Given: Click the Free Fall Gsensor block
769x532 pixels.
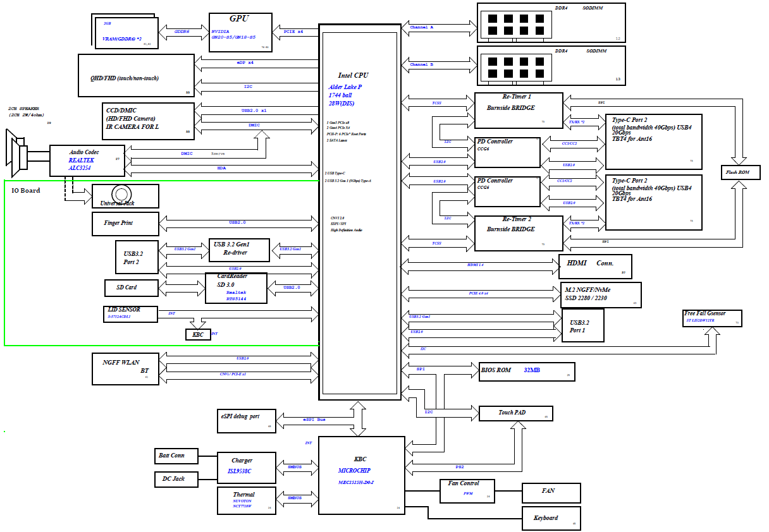Looking at the screenshot, I should (711, 317).
